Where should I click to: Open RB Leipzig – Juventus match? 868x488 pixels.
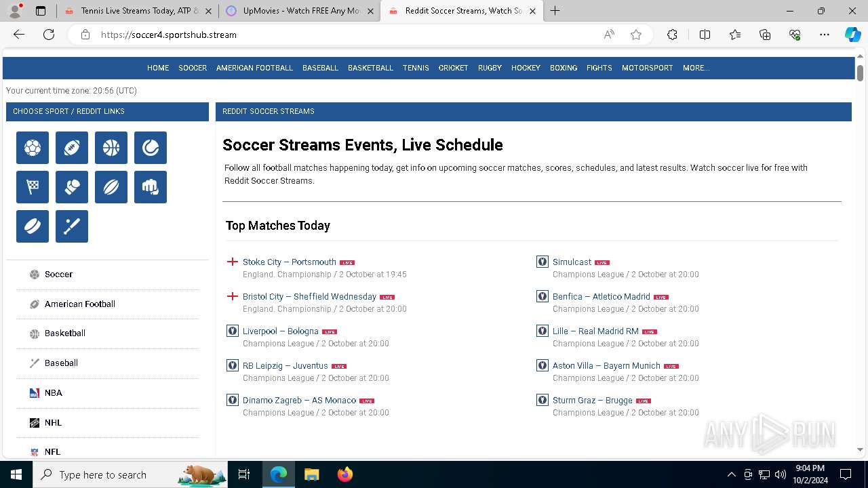coord(285,366)
